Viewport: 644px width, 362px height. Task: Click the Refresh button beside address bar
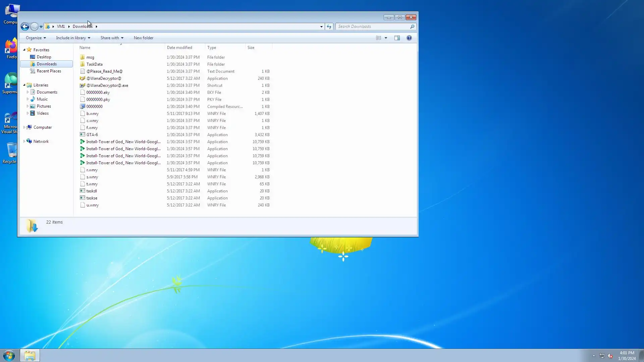329,26
